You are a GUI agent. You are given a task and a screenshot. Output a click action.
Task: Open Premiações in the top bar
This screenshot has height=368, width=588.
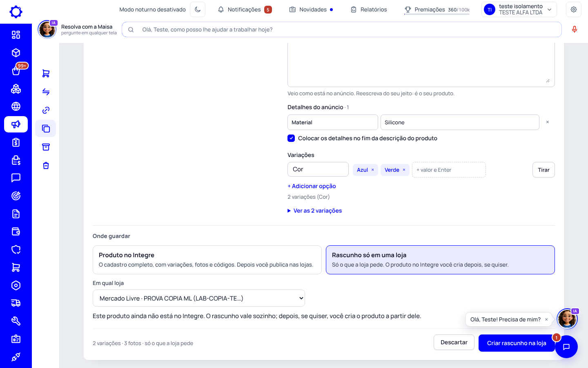(x=437, y=9)
